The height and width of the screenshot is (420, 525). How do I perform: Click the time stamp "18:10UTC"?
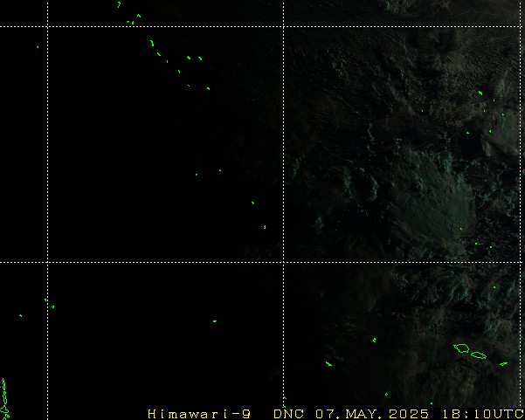(x=483, y=414)
